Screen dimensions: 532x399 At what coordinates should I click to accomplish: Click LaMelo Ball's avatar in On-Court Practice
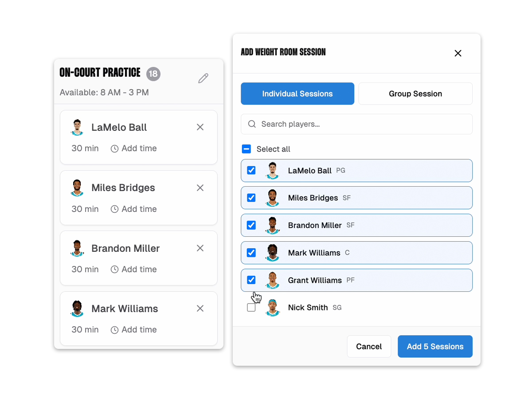(77, 127)
